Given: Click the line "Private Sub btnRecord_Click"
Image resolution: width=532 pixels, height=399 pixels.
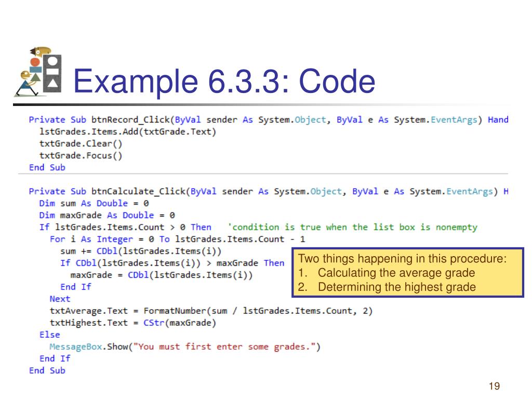Looking at the screenshot, I should (x=269, y=120).
